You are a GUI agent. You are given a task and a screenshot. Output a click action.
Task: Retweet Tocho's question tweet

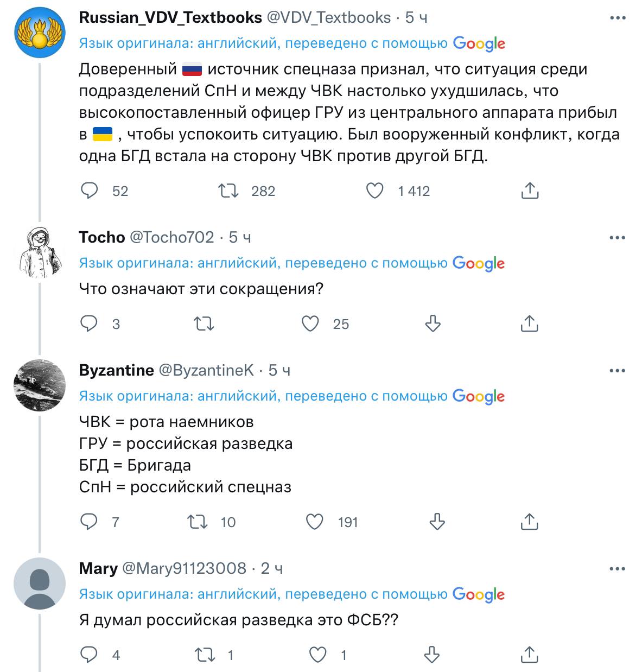[204, 324]
